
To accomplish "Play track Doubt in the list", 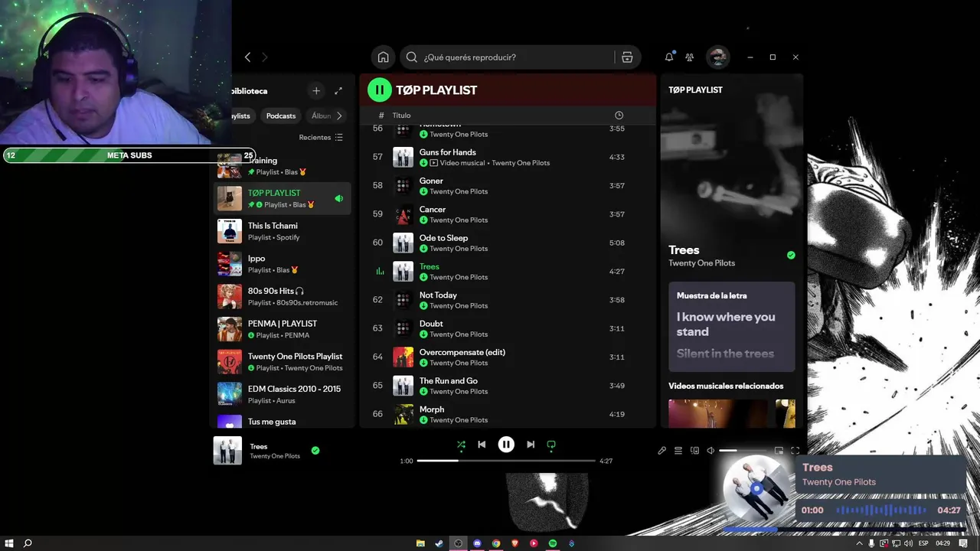I will (x=507, y=328).
